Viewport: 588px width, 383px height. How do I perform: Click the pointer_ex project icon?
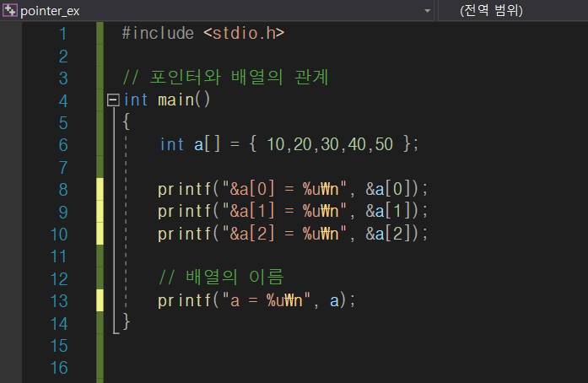10,10
